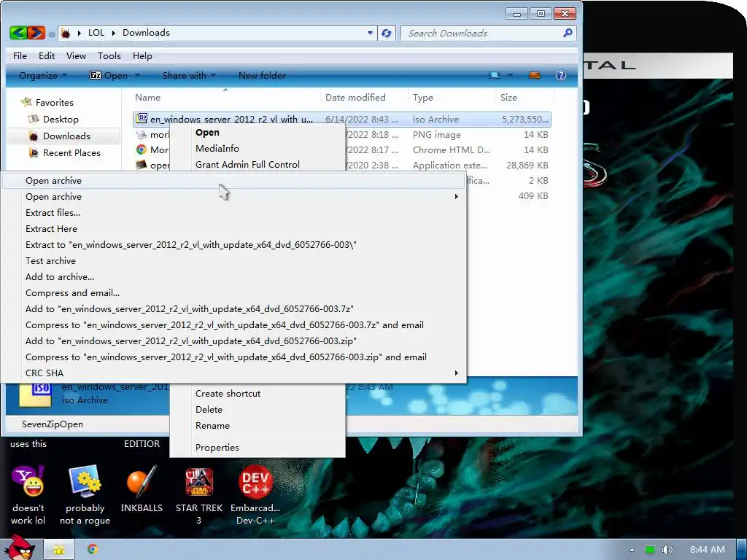Click the 7z icon on Open button
Viewport: 747px width, 560px height.
pyautogui.click(x=96, y=75)
